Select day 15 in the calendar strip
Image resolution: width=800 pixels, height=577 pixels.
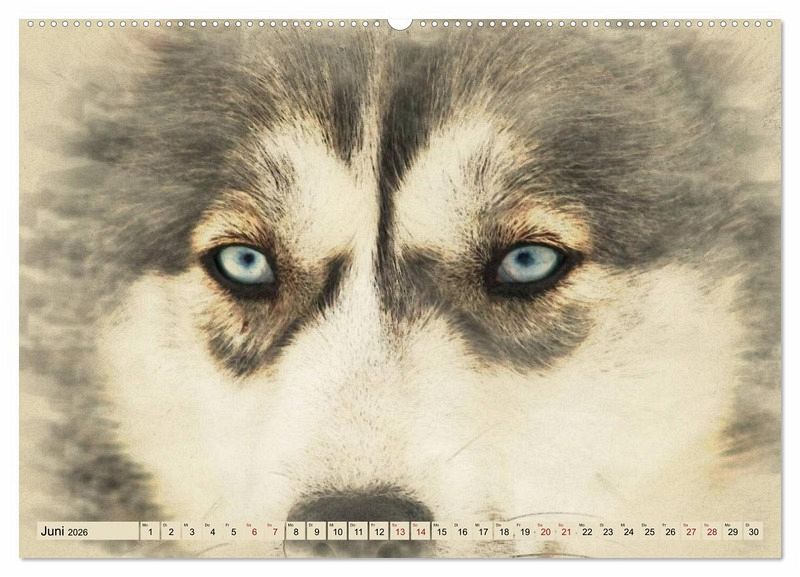441,531
